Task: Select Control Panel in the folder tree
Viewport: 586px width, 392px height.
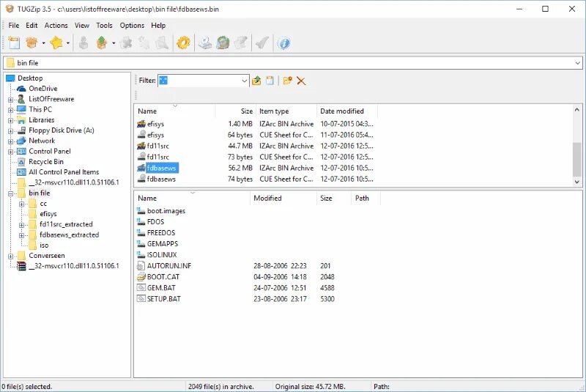Action: 50,152
